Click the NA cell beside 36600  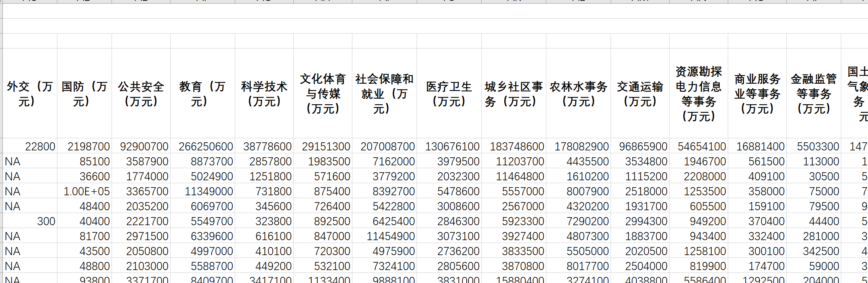tap(30, 176)
